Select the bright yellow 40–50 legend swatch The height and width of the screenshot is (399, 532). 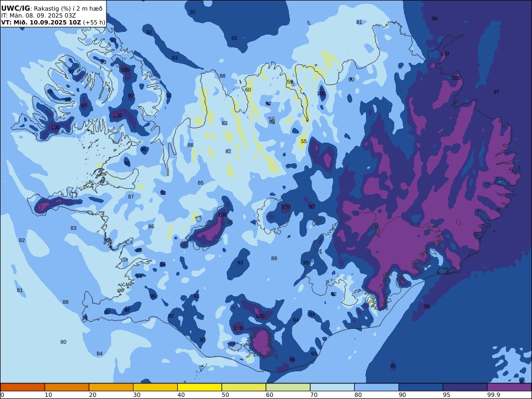[199, 387]
